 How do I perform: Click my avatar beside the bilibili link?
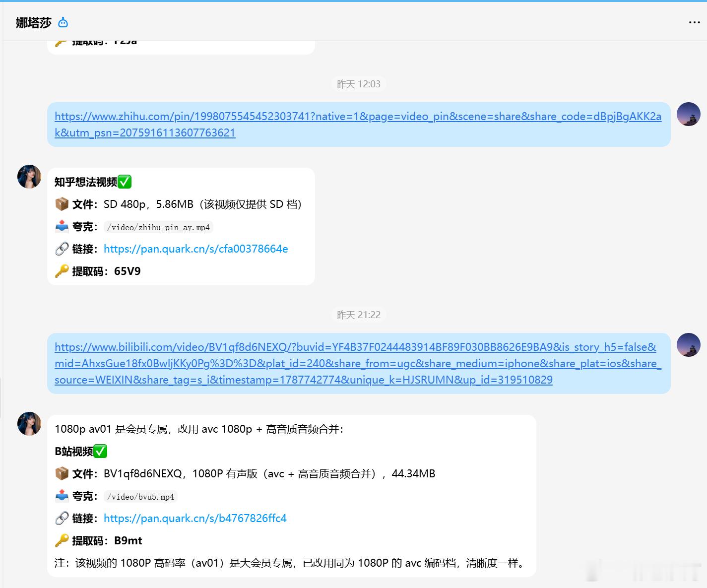689,345
